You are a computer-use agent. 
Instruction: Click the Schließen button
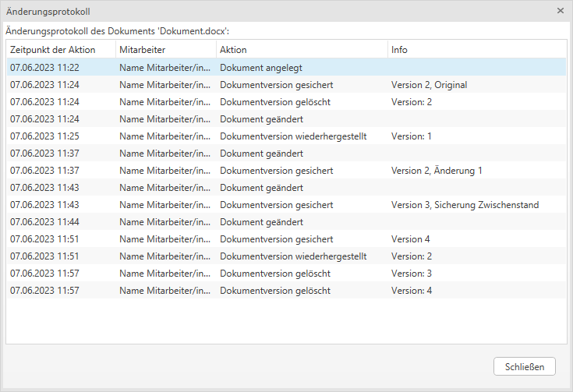[x=524, y=366]
